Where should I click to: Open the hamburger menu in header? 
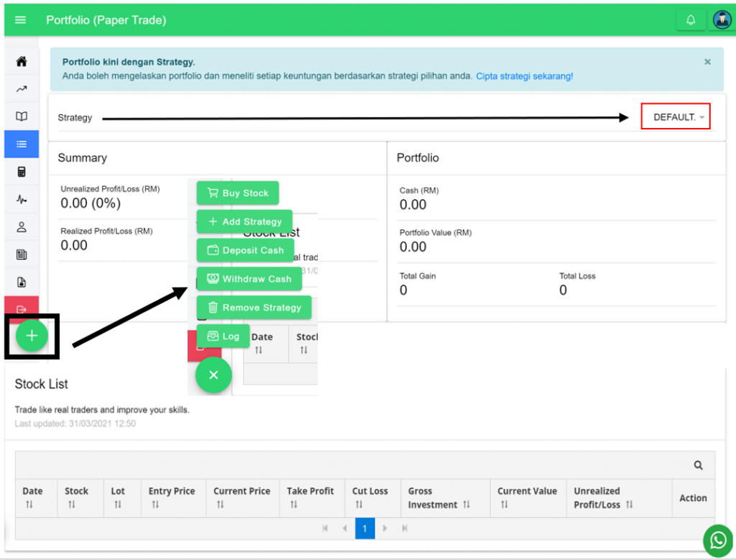click(20, 20)
